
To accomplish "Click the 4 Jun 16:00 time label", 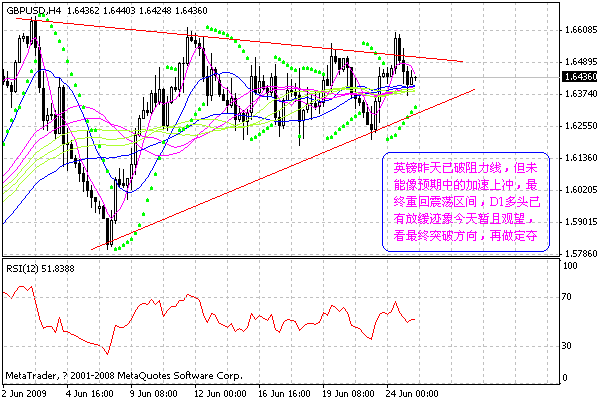I will (89, 393).
